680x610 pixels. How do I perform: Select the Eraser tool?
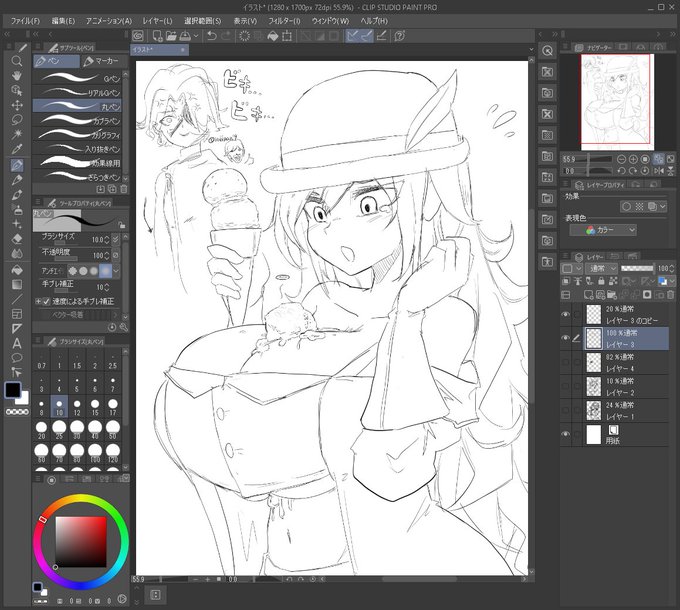click(16, 238)
